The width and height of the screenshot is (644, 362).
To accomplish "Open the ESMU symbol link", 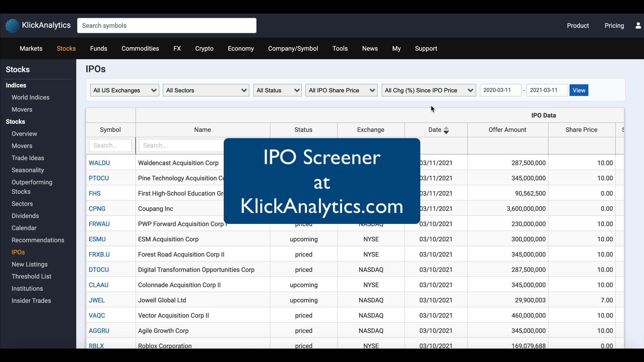I will point(97,239).
